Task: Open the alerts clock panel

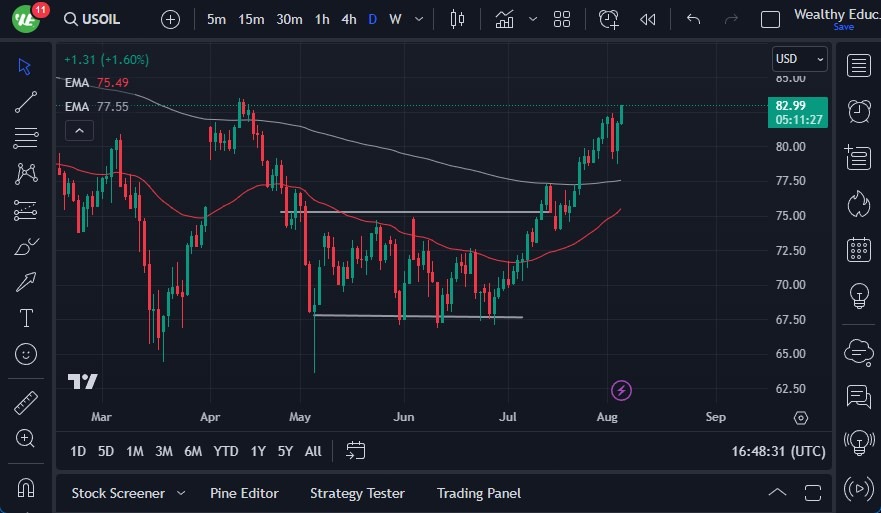Action: pyautogui.click(x=858, y=111)
